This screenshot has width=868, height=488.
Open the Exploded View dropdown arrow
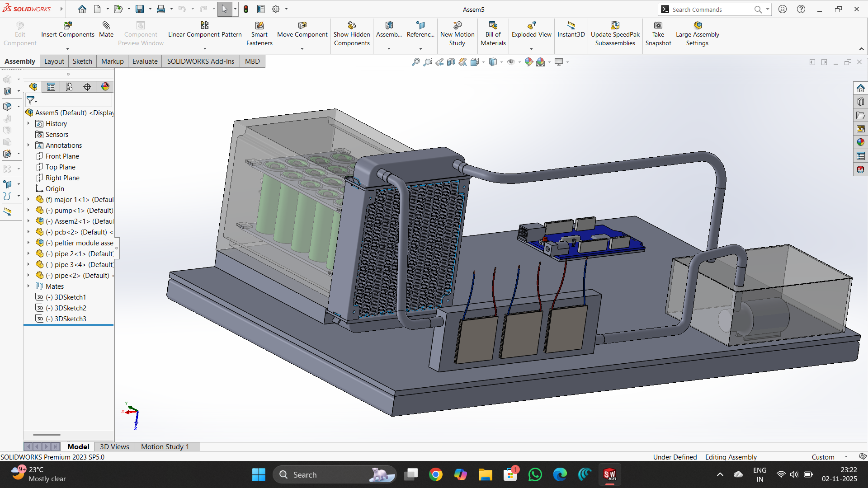pyautogui.click(x=531, y=49)
